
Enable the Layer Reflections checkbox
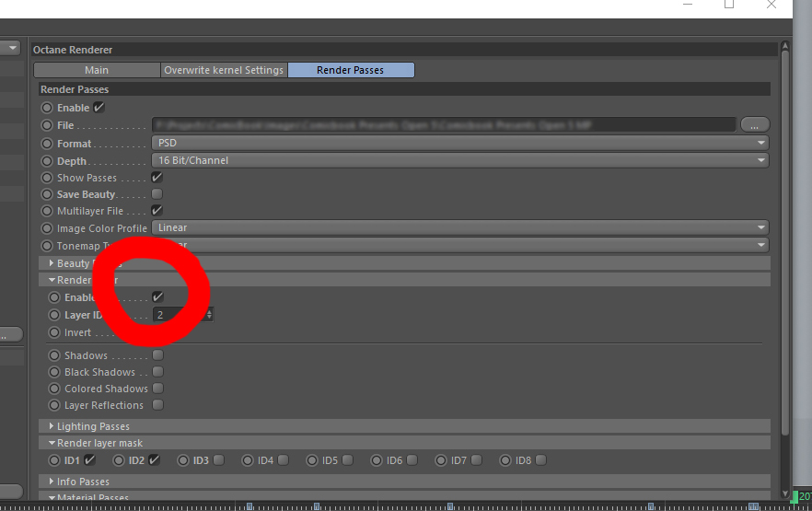point(158,405)
